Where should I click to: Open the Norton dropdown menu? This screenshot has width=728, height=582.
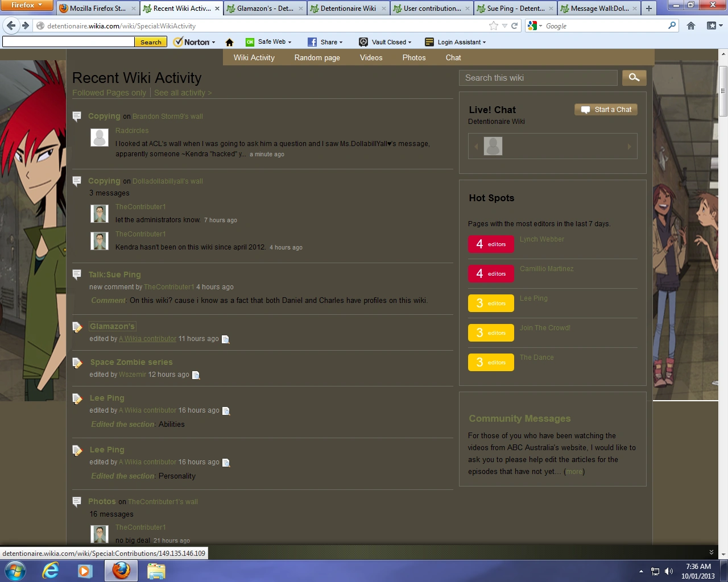(195, 42)
